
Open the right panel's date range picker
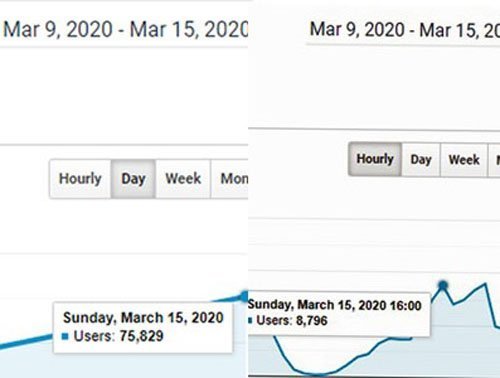[x=404, y=30]
